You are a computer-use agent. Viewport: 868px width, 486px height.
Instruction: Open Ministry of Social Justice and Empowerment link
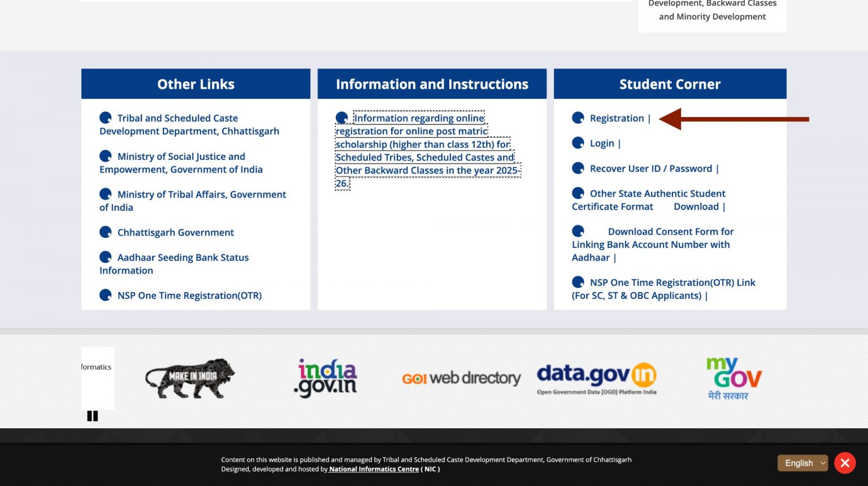(181, 163)
